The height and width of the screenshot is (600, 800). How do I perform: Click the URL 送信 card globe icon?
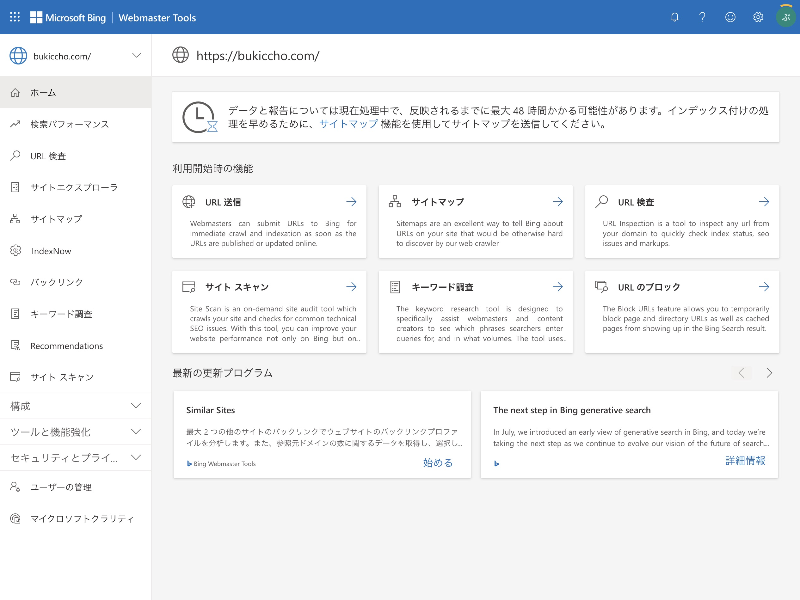(x=189, y=202)
